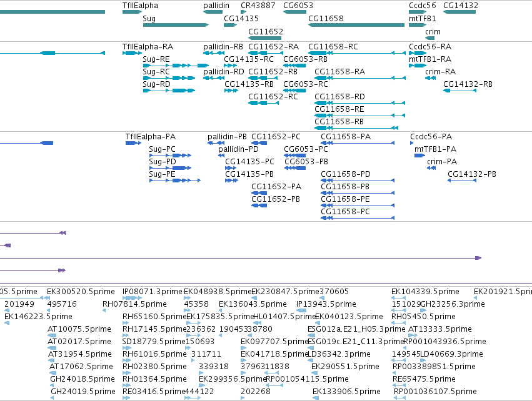Select transcript CG11658-RC
The image size is (532, 401).
[333, 46]
